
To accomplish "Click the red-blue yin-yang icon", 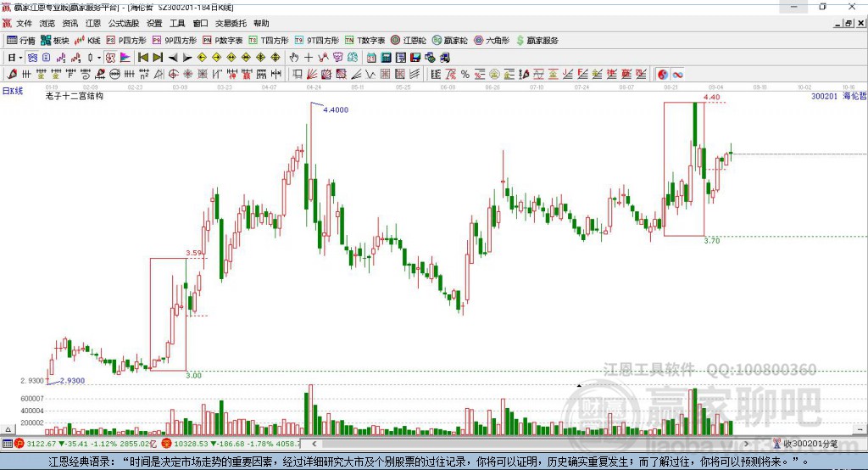I will [663, 75].
